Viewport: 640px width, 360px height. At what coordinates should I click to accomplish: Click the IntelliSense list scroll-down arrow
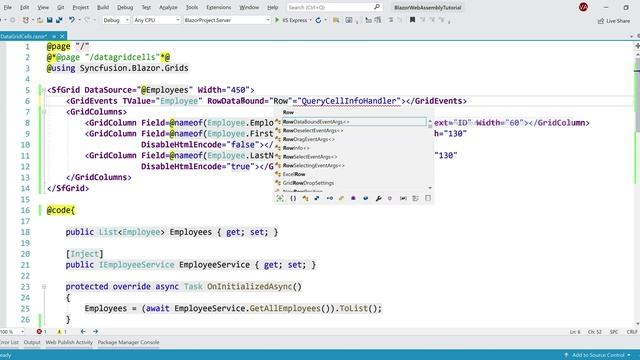430,188
